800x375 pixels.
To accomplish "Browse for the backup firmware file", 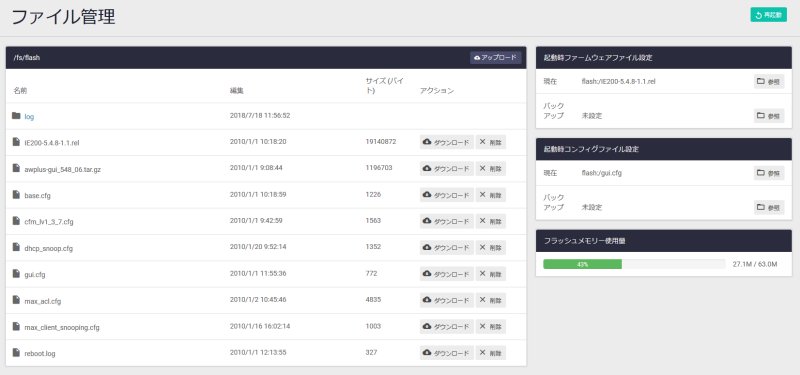I will click(x=769, y=116).
